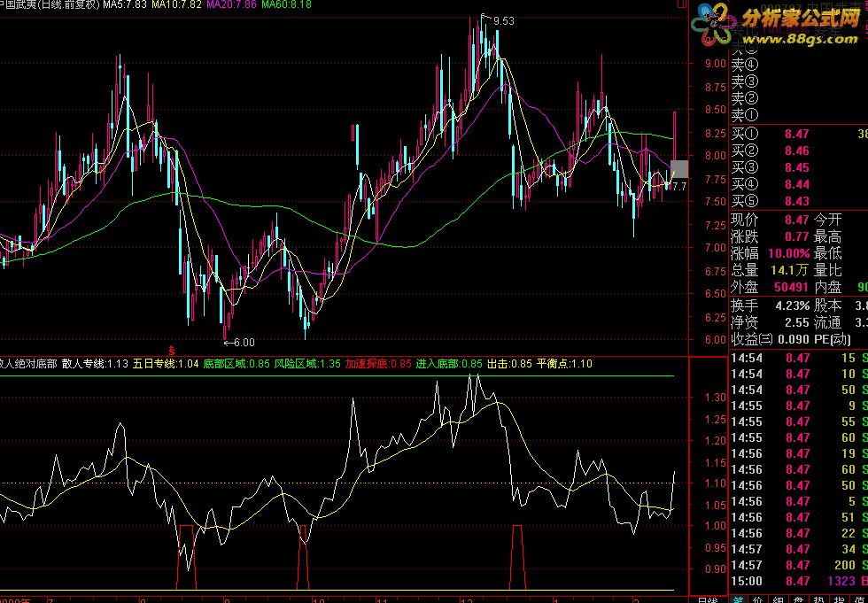Select the 卖④ ask row
The width and height of the screenshot is (868, 603).
[799, 65]
